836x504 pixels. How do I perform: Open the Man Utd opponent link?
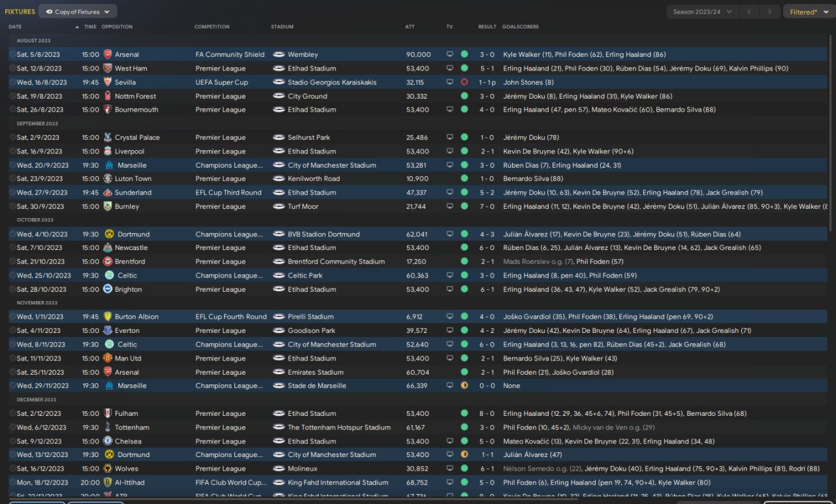point(128,358)
